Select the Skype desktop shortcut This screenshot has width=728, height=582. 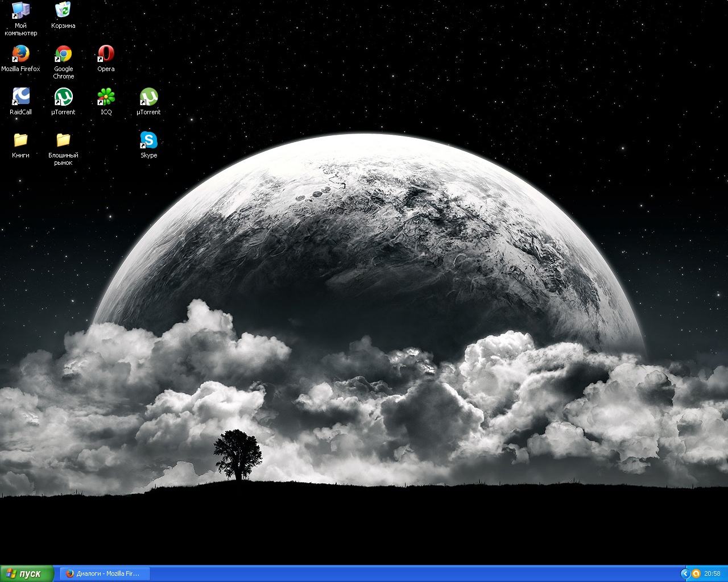[x=148, y=145]
